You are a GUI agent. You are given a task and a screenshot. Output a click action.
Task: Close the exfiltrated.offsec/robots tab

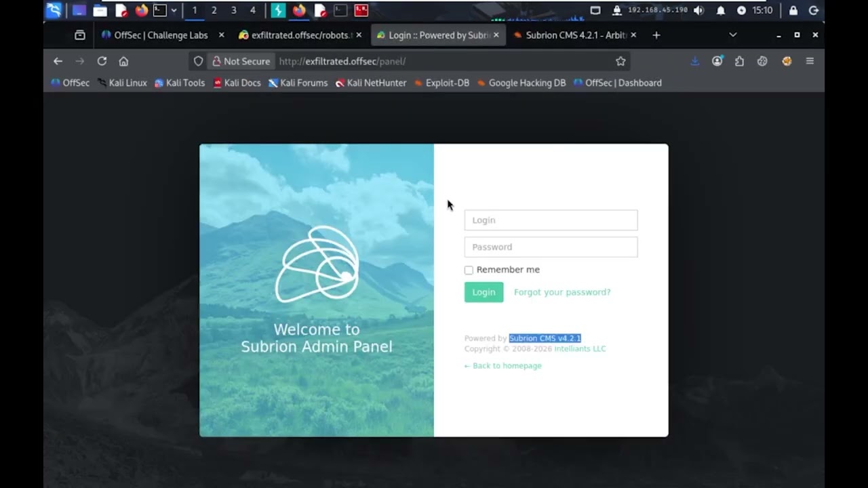[359, 35]
